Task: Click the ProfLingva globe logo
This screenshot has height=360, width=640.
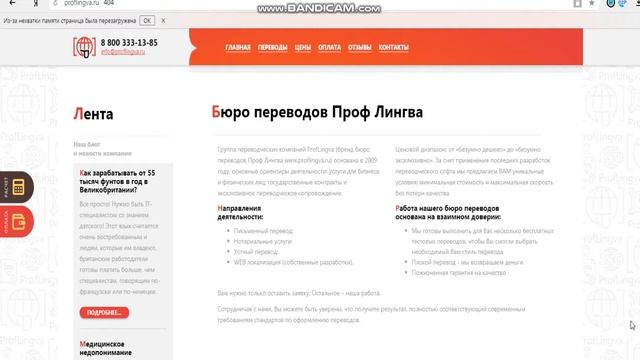Action: tap(84, 47)
